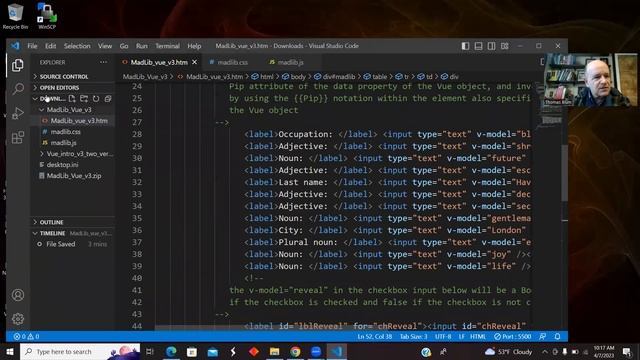Screen dimensions: 640x360
Task: Click New Folder icon in Explorer header
Action: pyautogui.click(x=84, y=98)
